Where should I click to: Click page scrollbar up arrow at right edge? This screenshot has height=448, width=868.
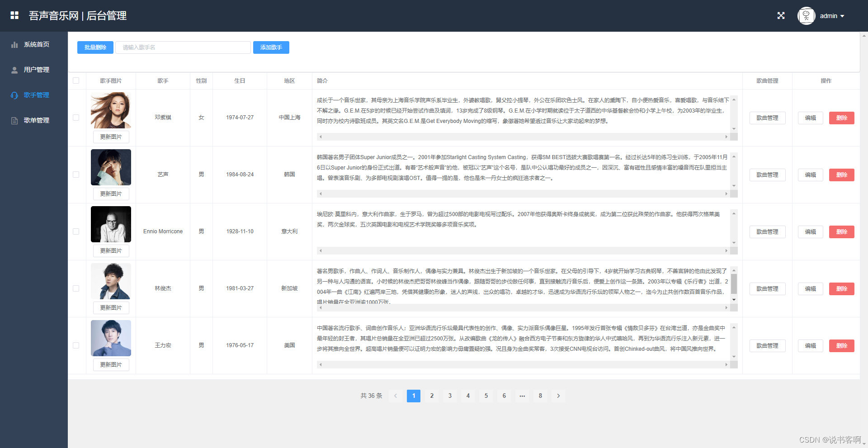tap(864, 35)
